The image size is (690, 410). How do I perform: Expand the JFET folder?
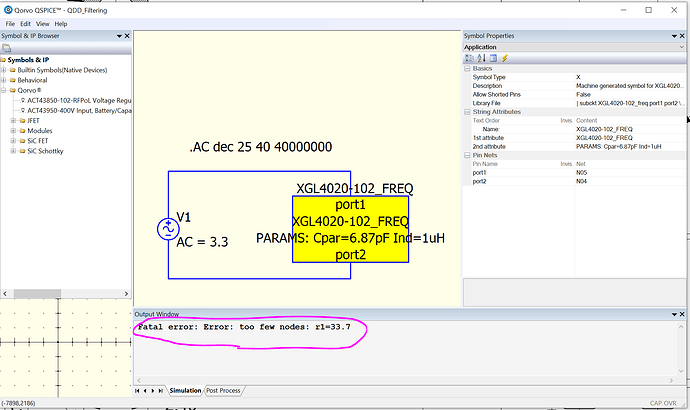tap(13, 121)
